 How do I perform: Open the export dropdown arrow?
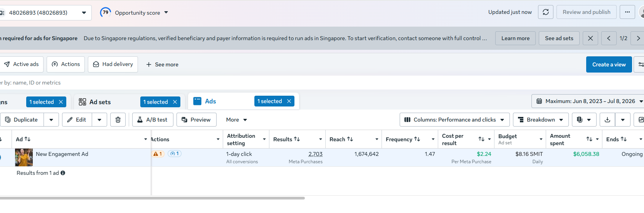point(623,120)
